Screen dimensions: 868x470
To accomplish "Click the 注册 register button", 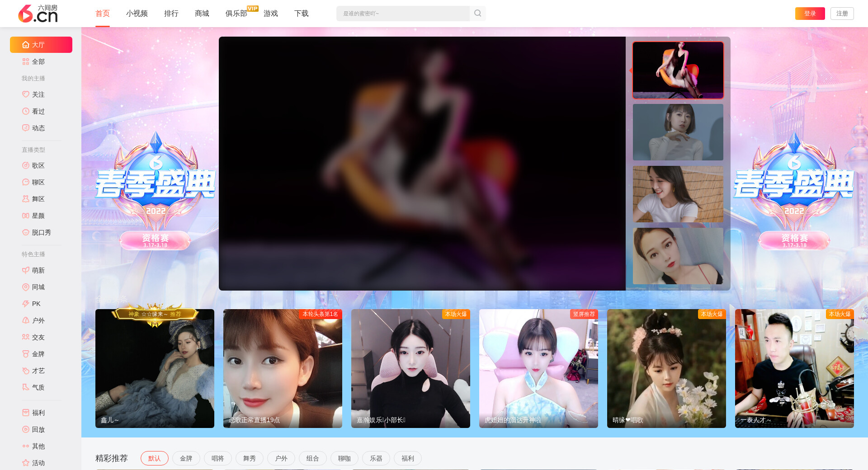I will (842, 14).
